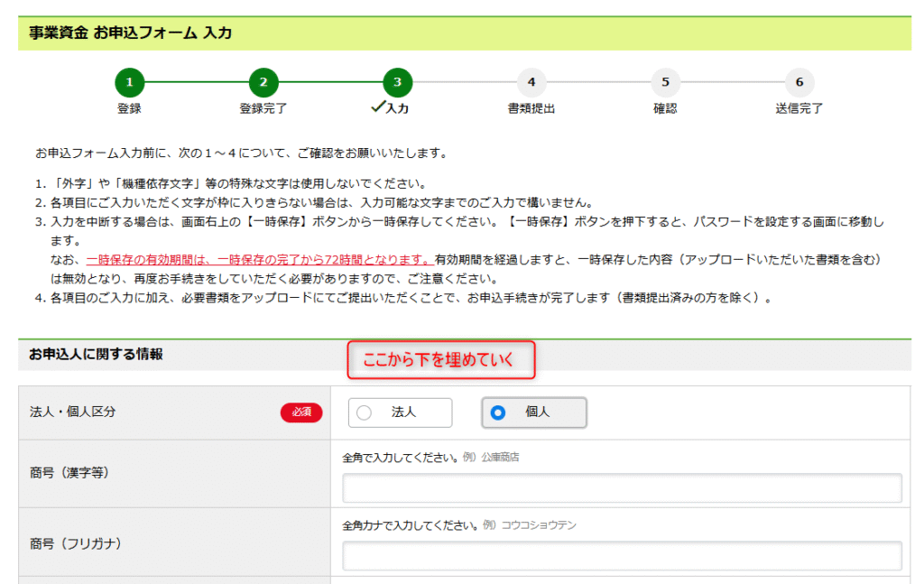This screenshot has width=924, height=584.
Task: Click the red ここから下を埋めていく annotation box
Action: pyautogui.click(x=441, y=360)
